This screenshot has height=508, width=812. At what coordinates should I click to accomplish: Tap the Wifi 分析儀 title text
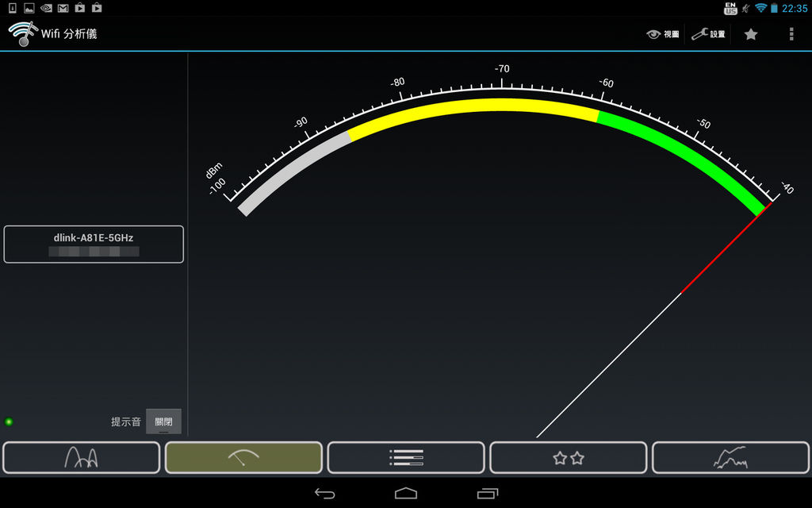coord(69,33)
